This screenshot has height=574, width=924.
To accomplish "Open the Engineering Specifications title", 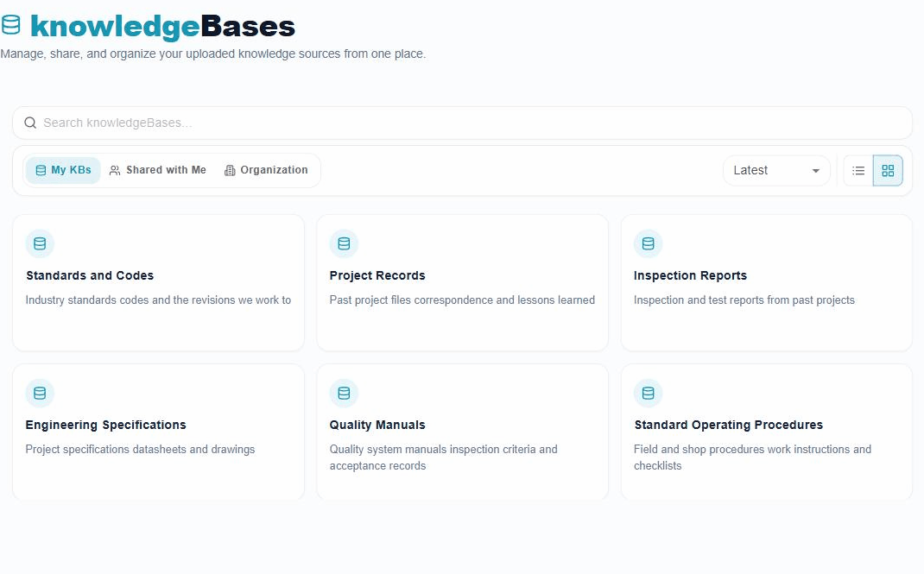I will (105, 425).
